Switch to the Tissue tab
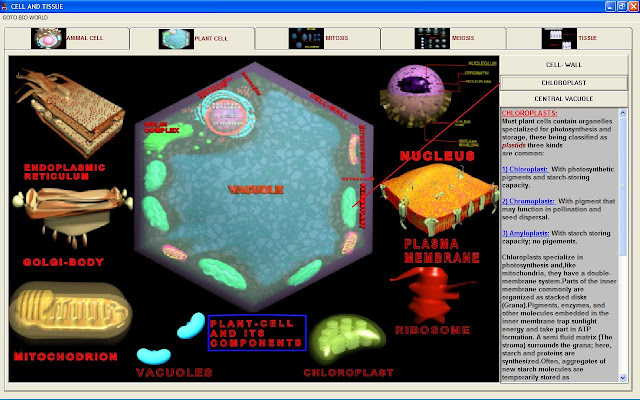 (x=569, y=38)
